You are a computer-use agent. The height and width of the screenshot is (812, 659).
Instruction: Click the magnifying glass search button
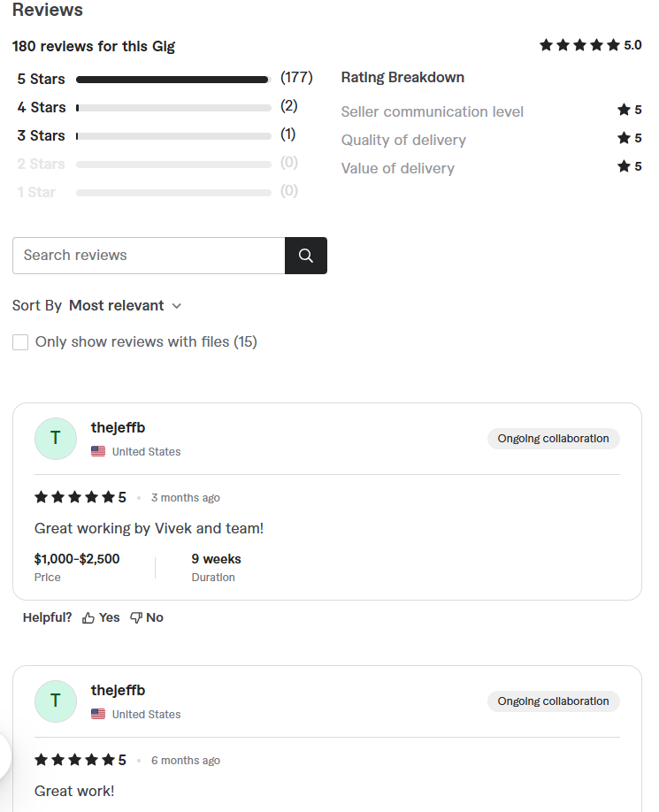tap(305, 256)
